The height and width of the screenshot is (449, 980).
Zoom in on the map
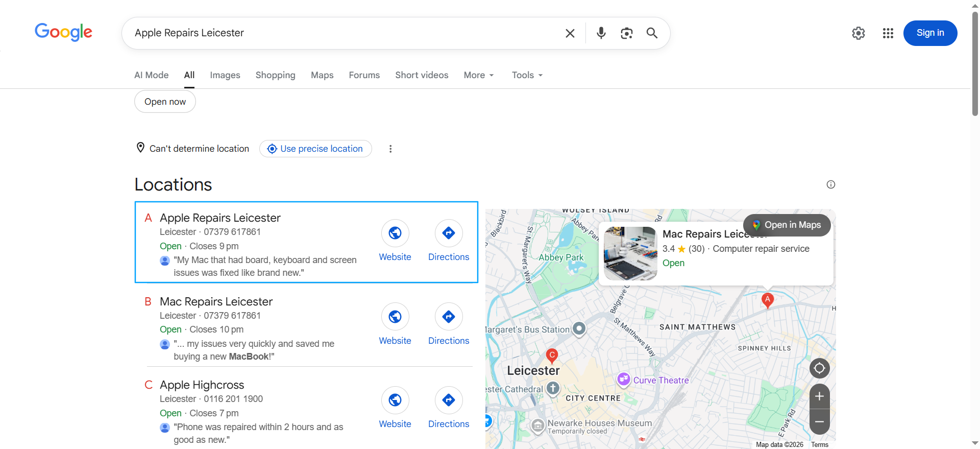click(x=819, y=396)
